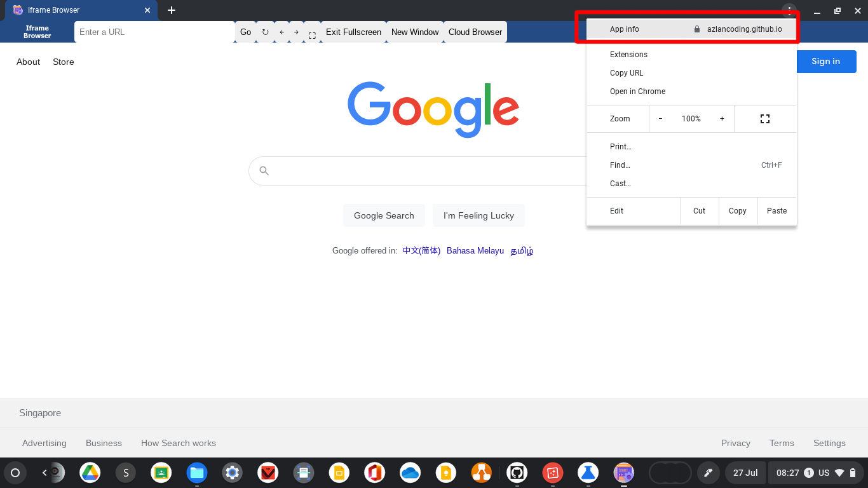Screen dimensions: 868x488
Task: Click the Iframe Browser icon on the shelf
Action: pos(624,473)
